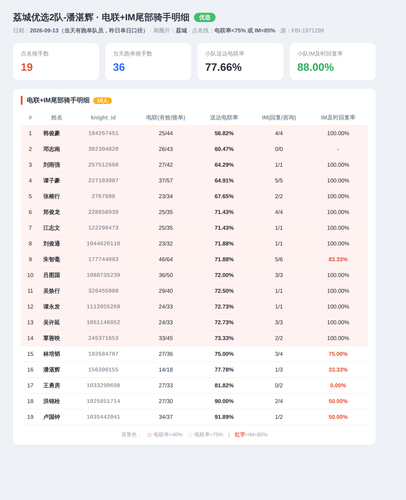Image resolution: width=406 pixels, height=500 pixels.
Task: Click the 25/44 call count cell
Action: coord(166,133)
